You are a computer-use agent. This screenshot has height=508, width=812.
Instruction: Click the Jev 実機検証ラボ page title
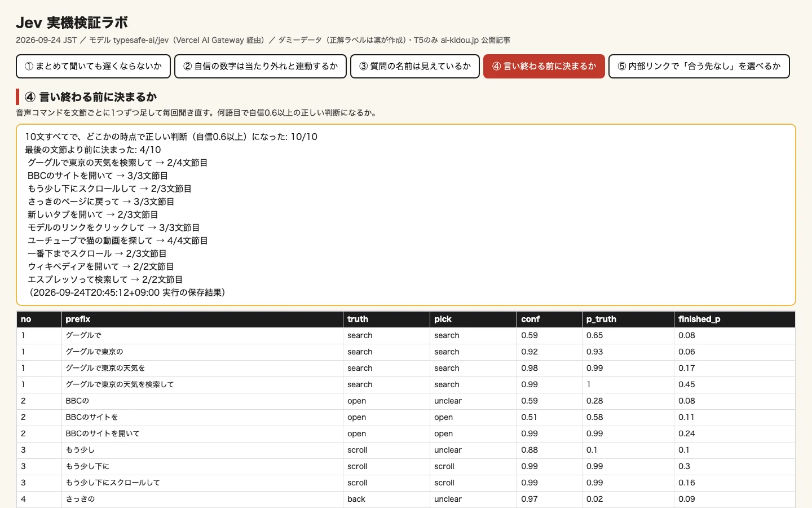(72, 23)
